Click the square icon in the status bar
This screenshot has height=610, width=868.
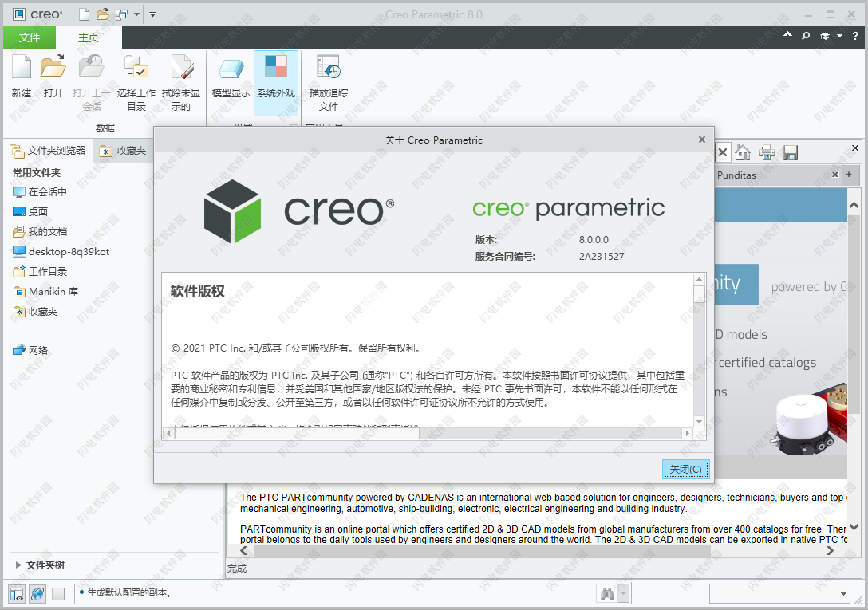tap(58, 594)
